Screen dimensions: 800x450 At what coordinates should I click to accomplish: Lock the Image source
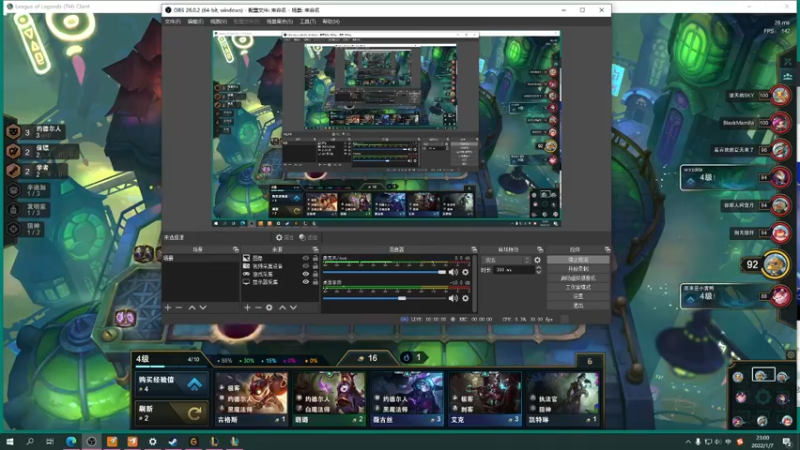pos(315,258)
